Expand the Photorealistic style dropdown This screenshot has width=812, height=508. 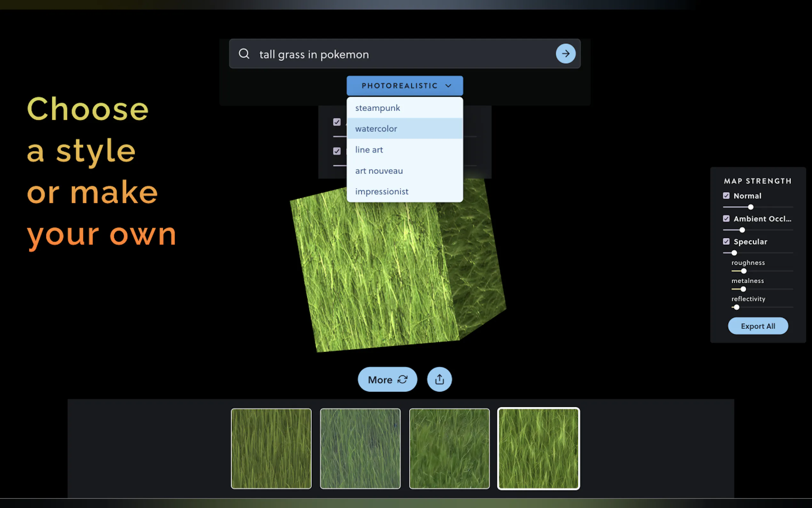coord(404,86)
